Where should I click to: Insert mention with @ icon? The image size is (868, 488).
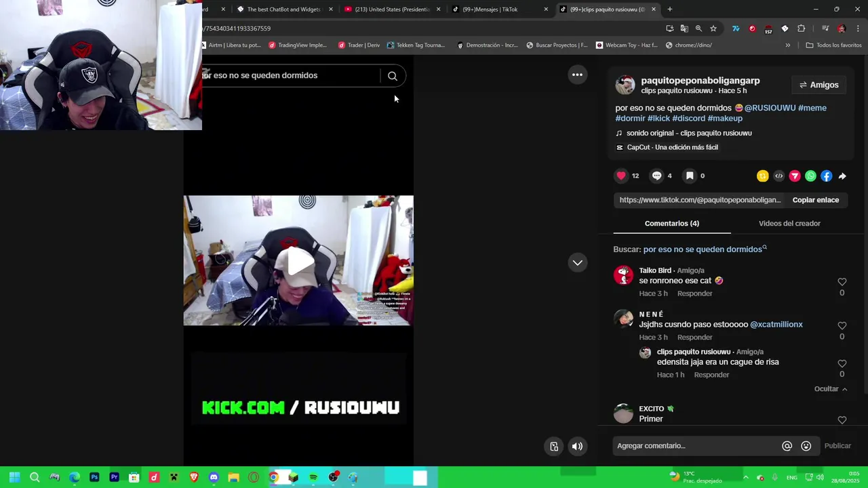(x=787, y=446)
